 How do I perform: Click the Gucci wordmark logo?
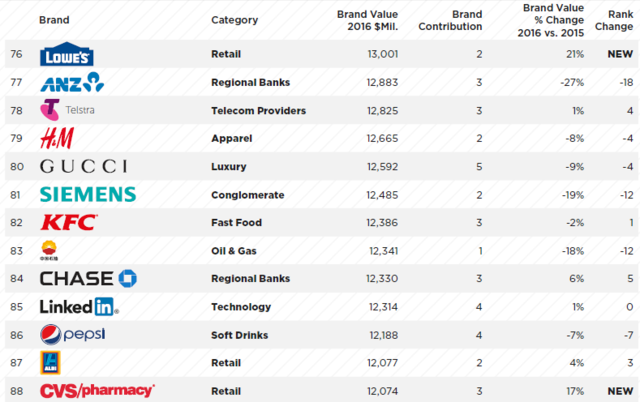click(x=84, y=167)
